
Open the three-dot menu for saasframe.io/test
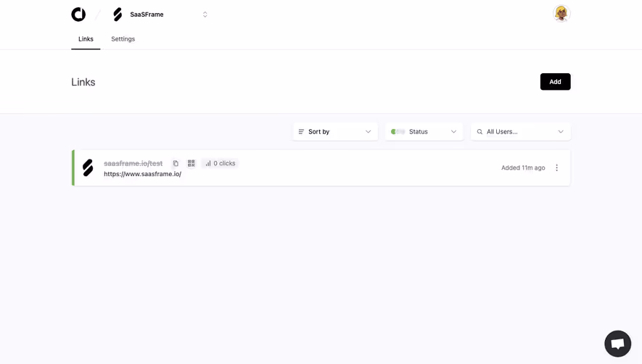click(556, 168)
